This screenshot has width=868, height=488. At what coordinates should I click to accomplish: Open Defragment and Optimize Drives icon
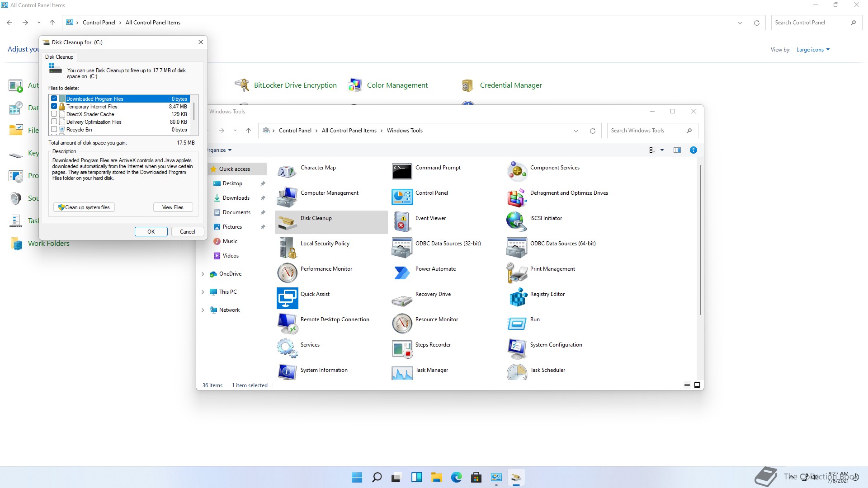517,197
